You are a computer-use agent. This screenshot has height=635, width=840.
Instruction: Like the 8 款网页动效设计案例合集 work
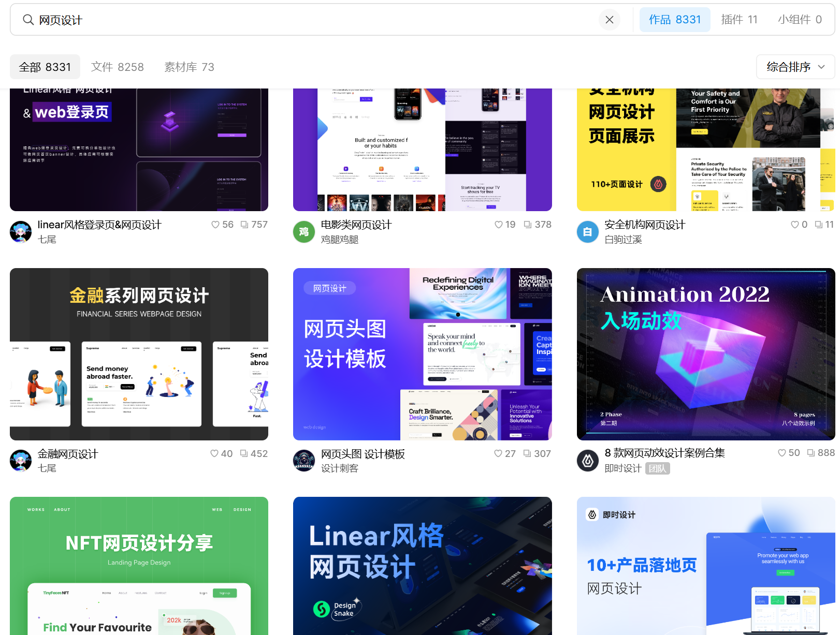click(x=781, y=452)
